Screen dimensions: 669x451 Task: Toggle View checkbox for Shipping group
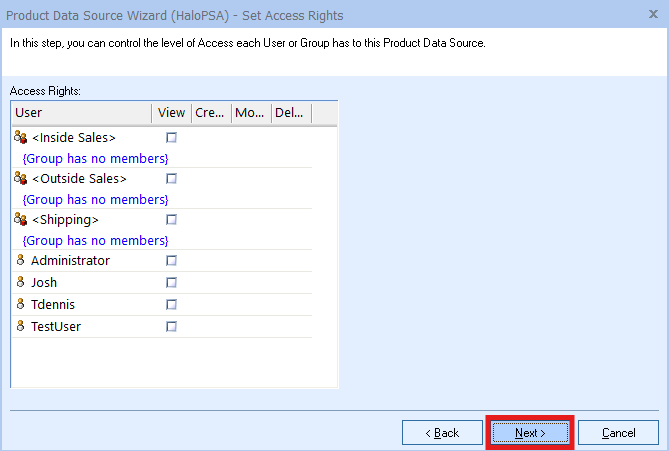click(x=171, y=220)
